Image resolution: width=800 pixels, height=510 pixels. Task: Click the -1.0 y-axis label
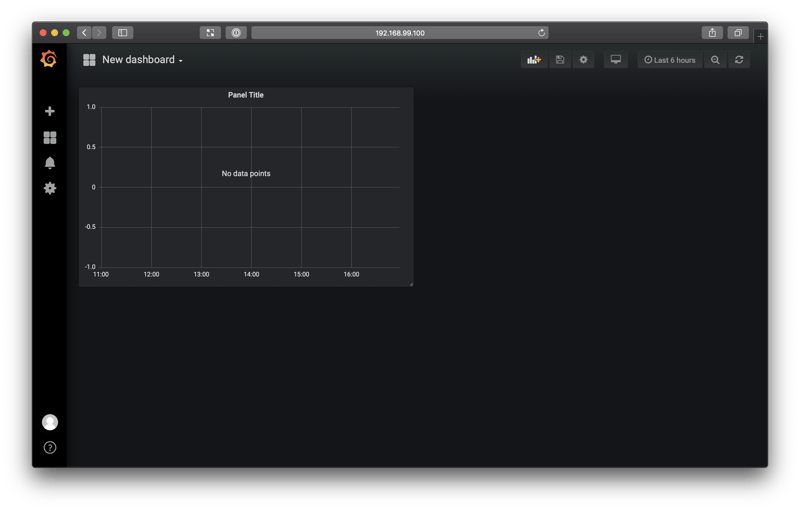90,267
